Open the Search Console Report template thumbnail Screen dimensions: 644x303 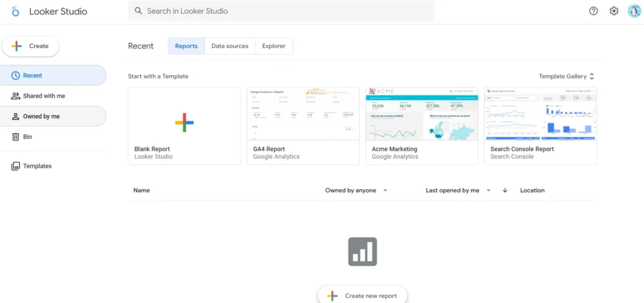[x=540, y=126]
